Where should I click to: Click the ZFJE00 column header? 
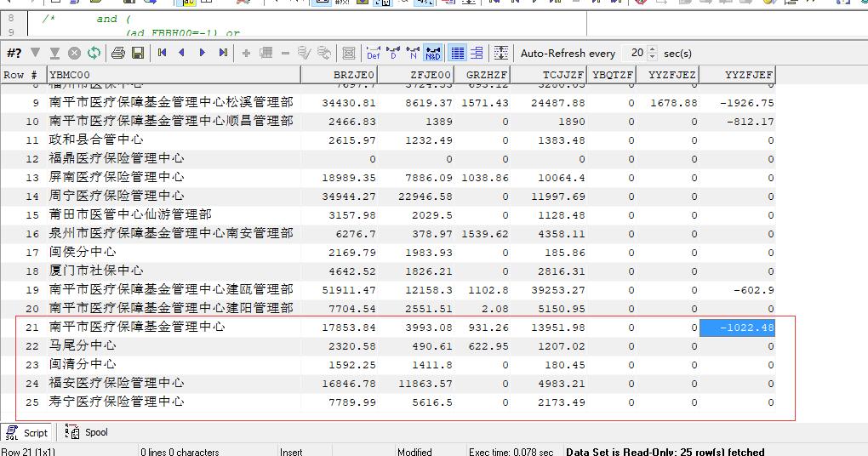[x=415, y=75]
